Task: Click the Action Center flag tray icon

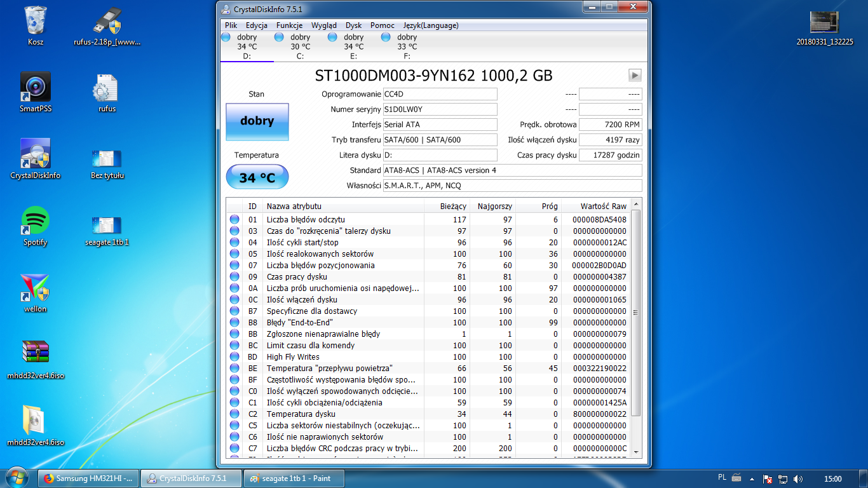Action: pos(768,478)
